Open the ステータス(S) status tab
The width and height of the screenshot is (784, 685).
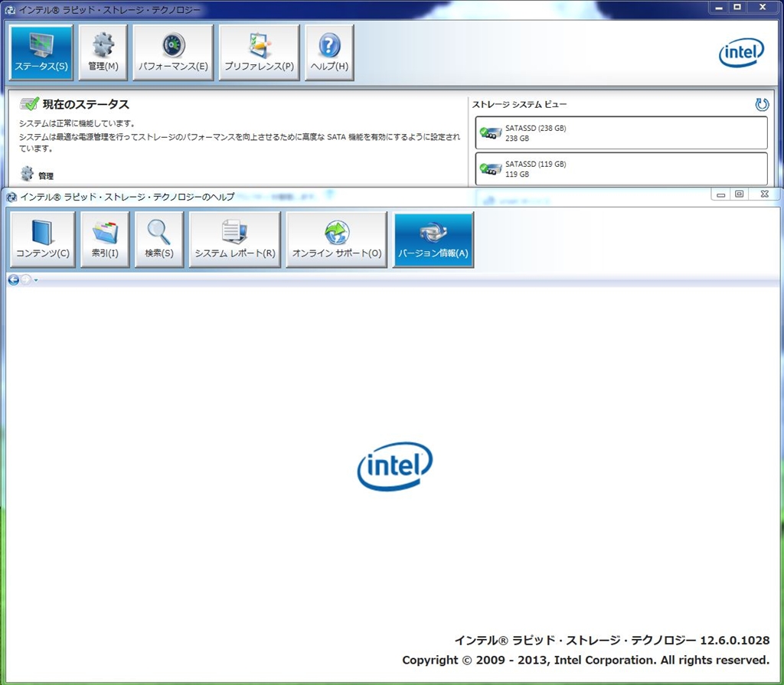click(x=41, y=52)
